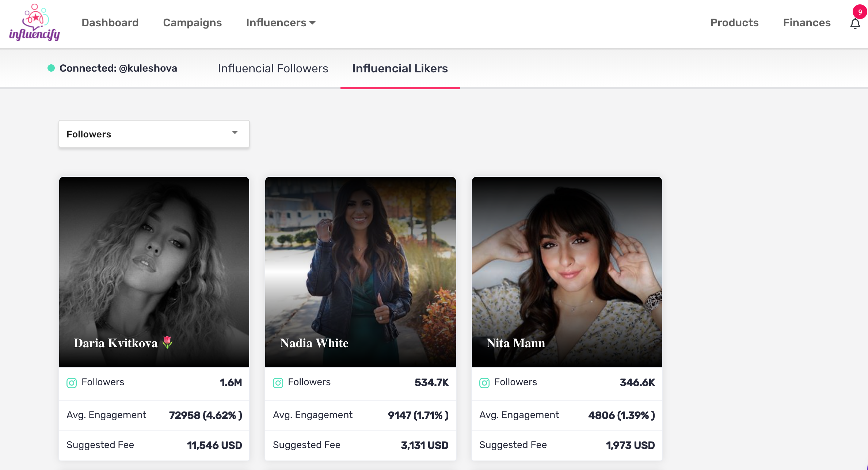Switch to the Influencial Followers tab
The image size is (868, 470).
coord(273,68)
